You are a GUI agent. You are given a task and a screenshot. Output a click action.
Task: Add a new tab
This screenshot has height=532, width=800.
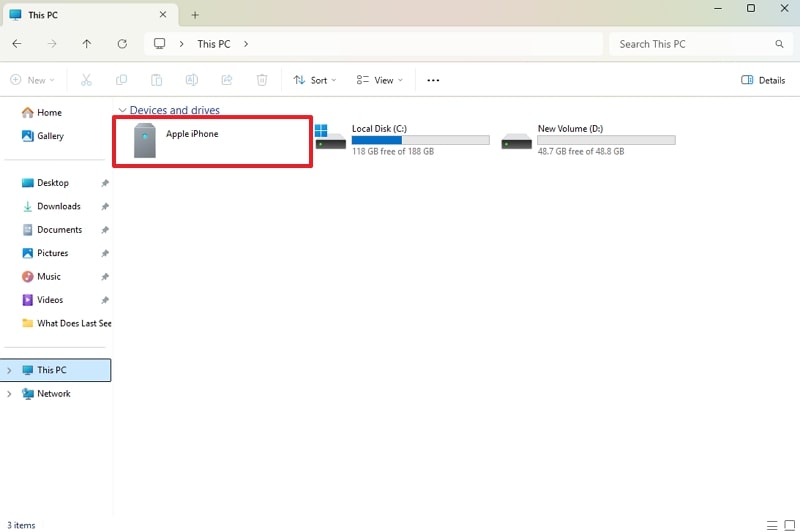195,15
